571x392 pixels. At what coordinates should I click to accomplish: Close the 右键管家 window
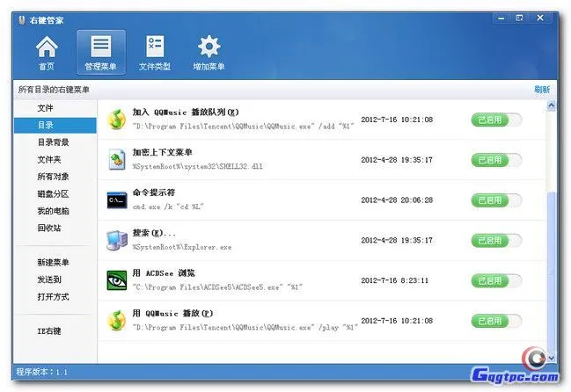pos(540,18)
